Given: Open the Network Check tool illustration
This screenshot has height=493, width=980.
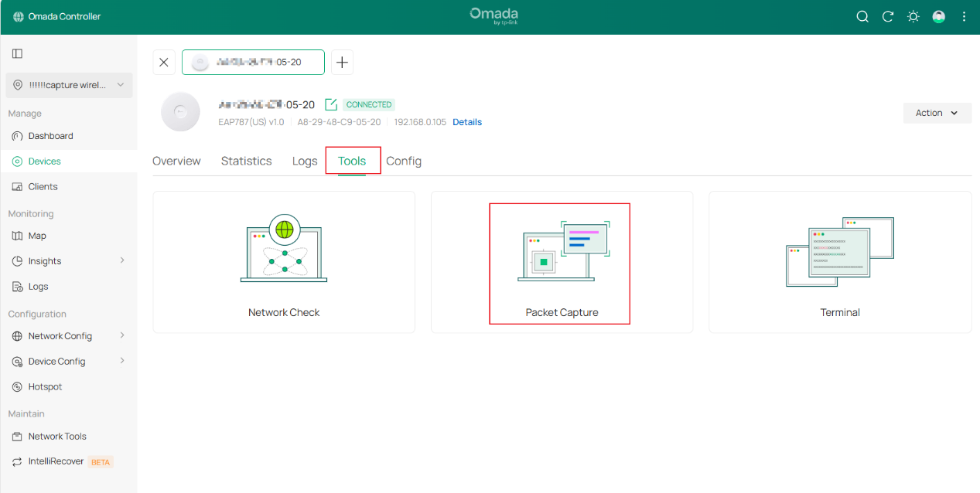Looking at the screenshot, I should point(284,249).
